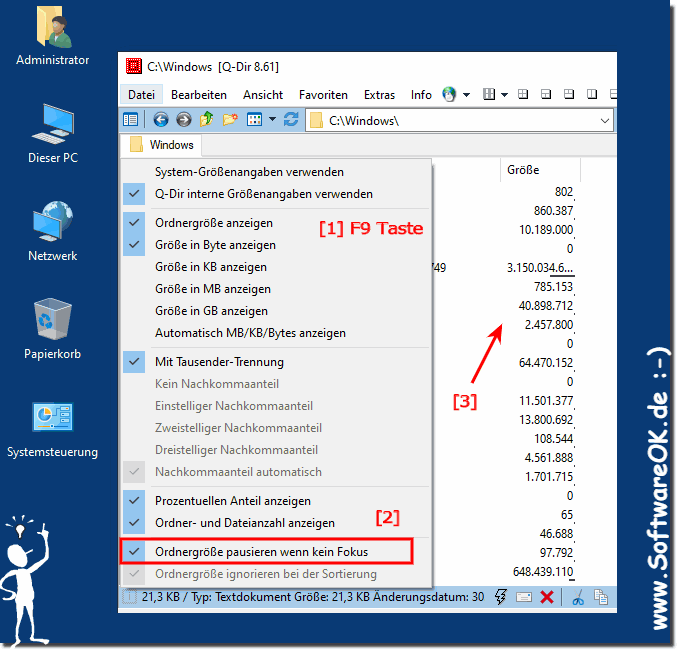Go back with the left arrow button
Image resolution: width=677 pixels, height=650 pixels.
pos(161,120)
